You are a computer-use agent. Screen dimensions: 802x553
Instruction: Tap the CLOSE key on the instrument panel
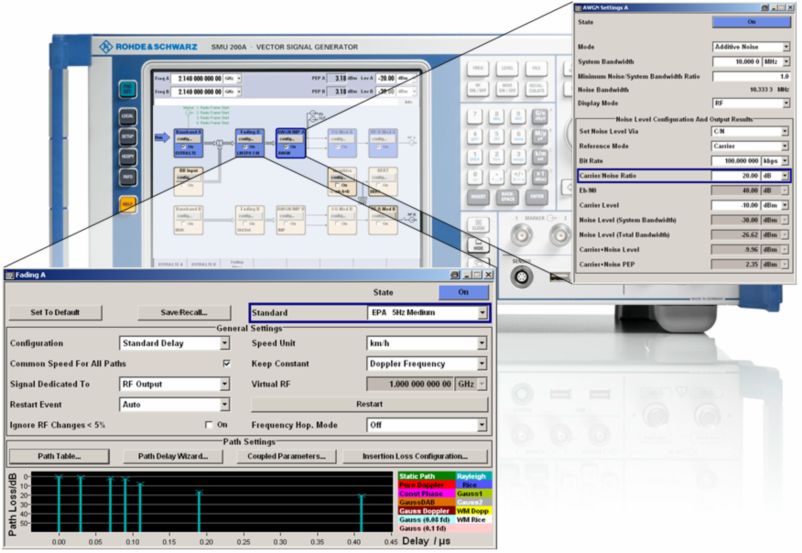(478, 225)
